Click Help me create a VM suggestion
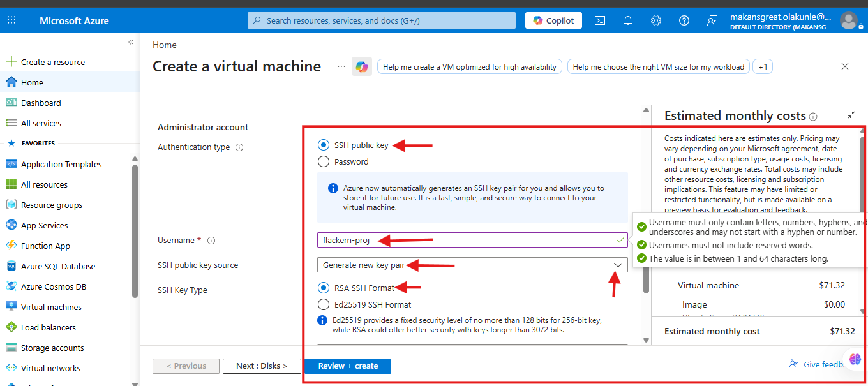The image size is (868, 386). 470,66
